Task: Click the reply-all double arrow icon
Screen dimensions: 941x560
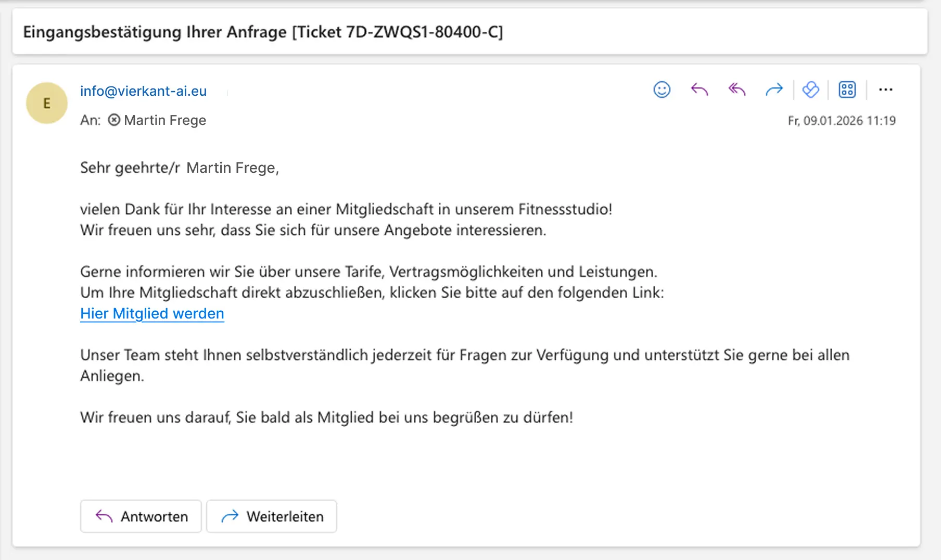Action: point(737,90)
